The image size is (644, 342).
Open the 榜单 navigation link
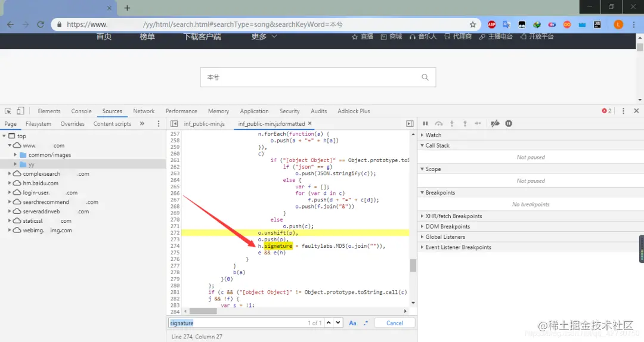pos(147,36)
